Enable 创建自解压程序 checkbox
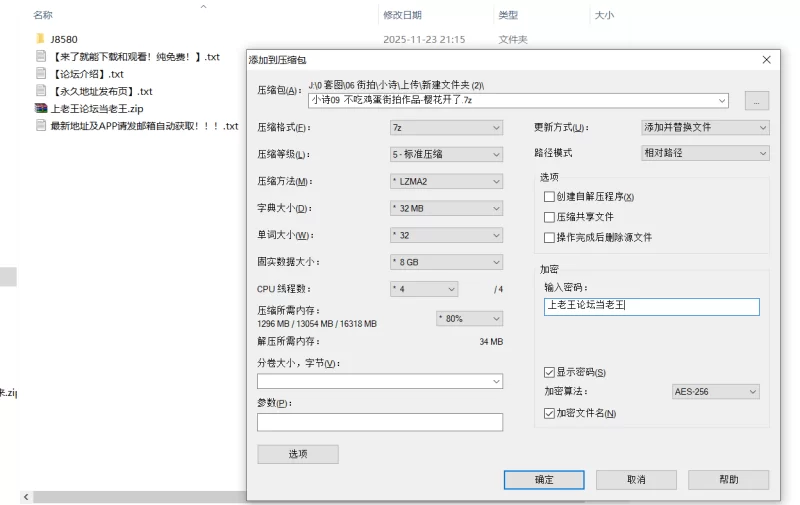800x505 pixels. click(x=549, y=197)
